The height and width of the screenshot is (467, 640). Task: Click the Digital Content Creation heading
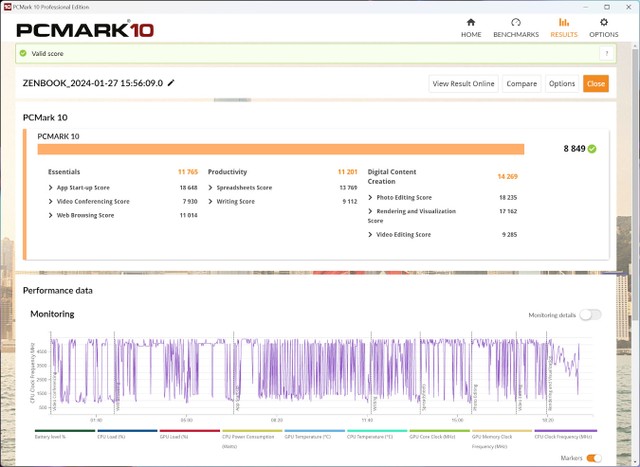click(392, 176)
